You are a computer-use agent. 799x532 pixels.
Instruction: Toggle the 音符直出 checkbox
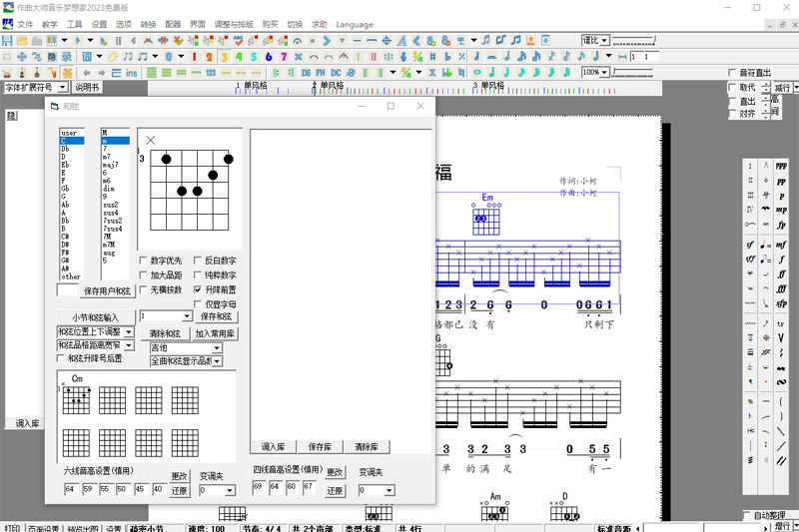732,73
